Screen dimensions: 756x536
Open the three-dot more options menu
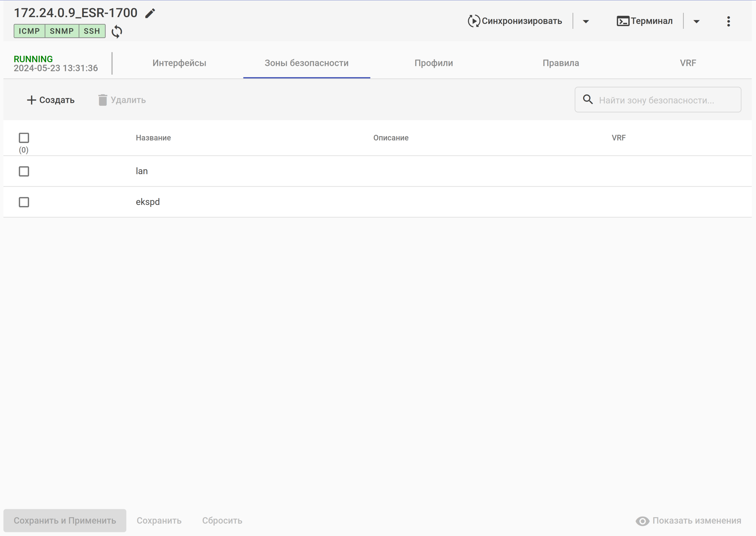coord(728,21)
